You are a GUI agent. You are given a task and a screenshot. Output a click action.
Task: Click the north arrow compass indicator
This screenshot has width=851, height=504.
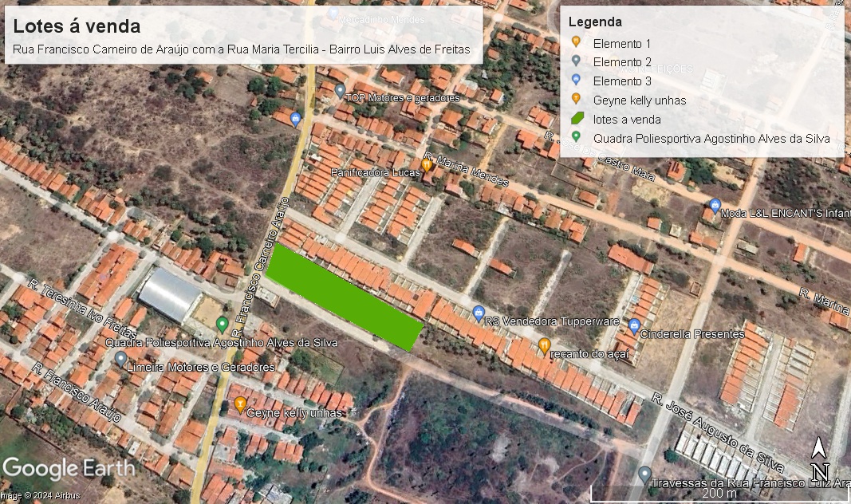[x=820, y=459]
